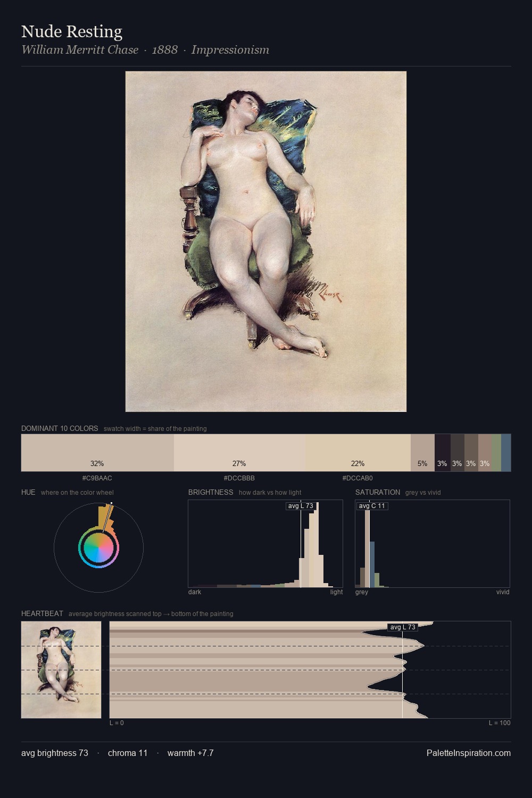Click the title 'Nude Resting'
The image size is (532, 798).
(x=72, y=31)
